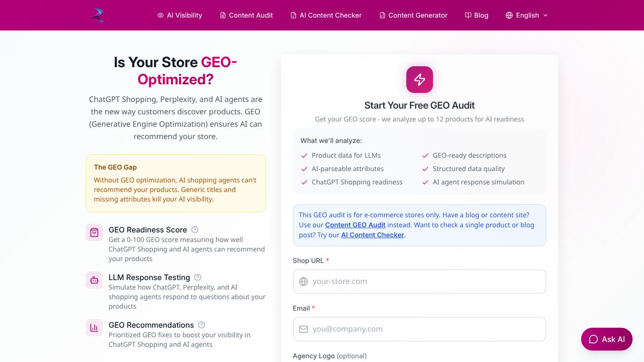Click the help circle beside GEO Recommendations
Image resolution: width=644 pixels, height=362 pixels.
201,325
